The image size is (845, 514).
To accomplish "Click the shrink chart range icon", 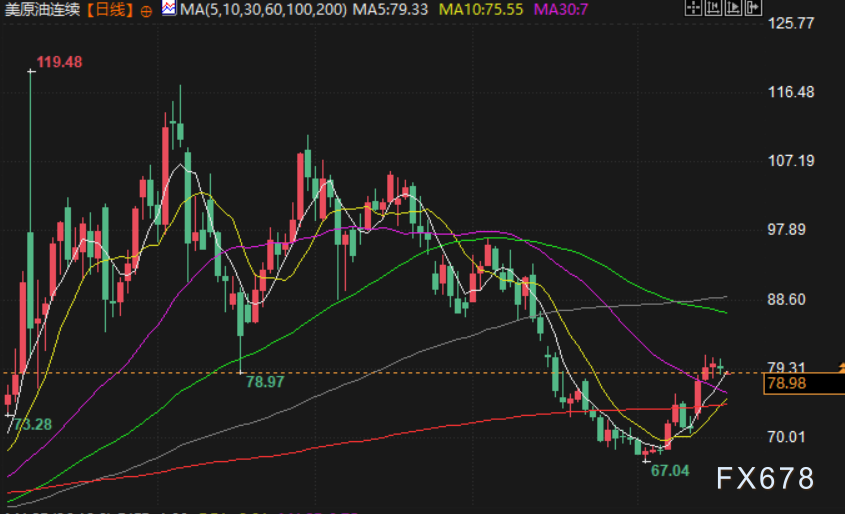I will [x=713, y=8].
